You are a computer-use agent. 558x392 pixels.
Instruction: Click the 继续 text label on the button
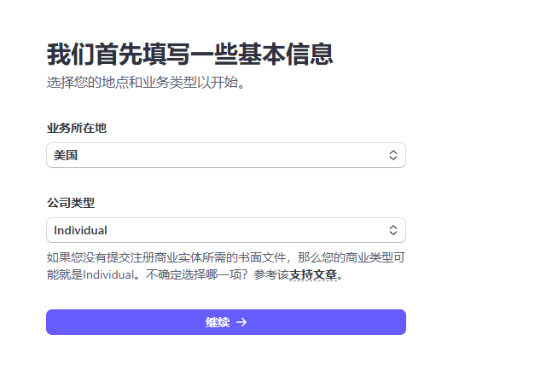coord(218,322)
